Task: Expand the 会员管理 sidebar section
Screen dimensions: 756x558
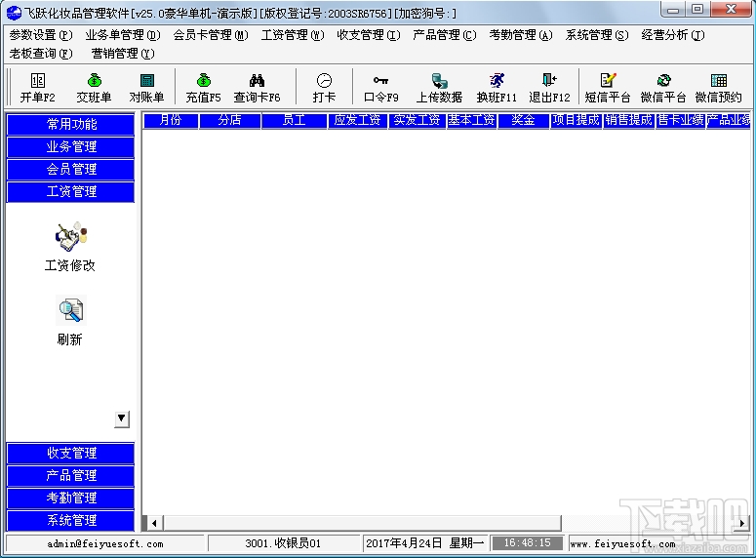Action: pos(70,170)
